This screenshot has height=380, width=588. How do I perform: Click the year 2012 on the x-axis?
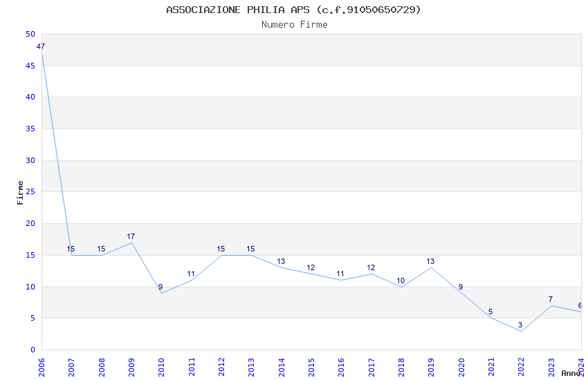[x=221, y=368]
